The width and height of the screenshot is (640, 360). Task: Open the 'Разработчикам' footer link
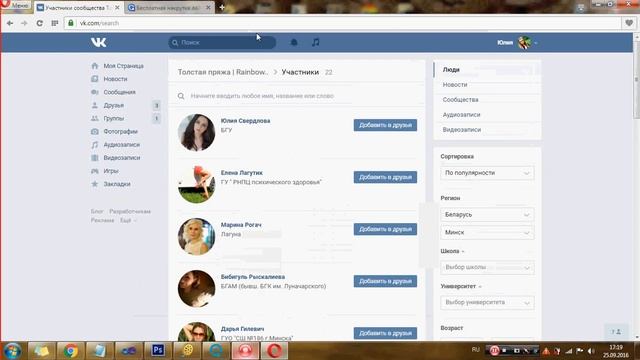[x=130, y=211]
